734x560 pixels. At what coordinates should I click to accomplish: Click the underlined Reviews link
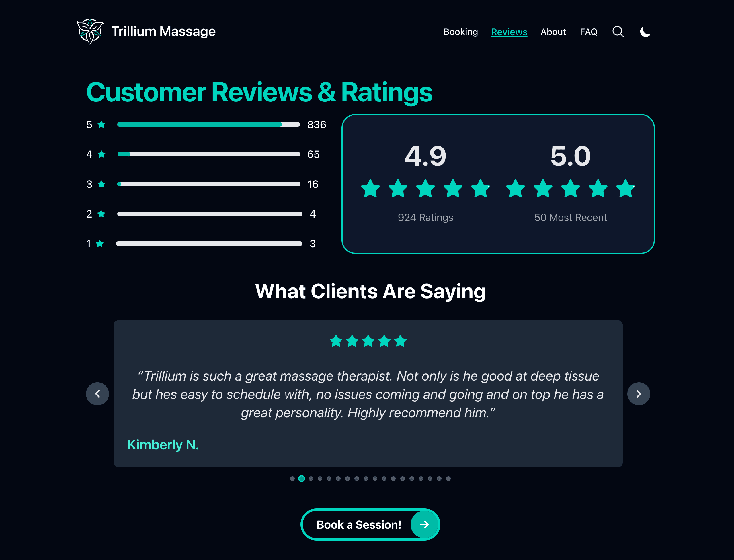click(509, 32)
